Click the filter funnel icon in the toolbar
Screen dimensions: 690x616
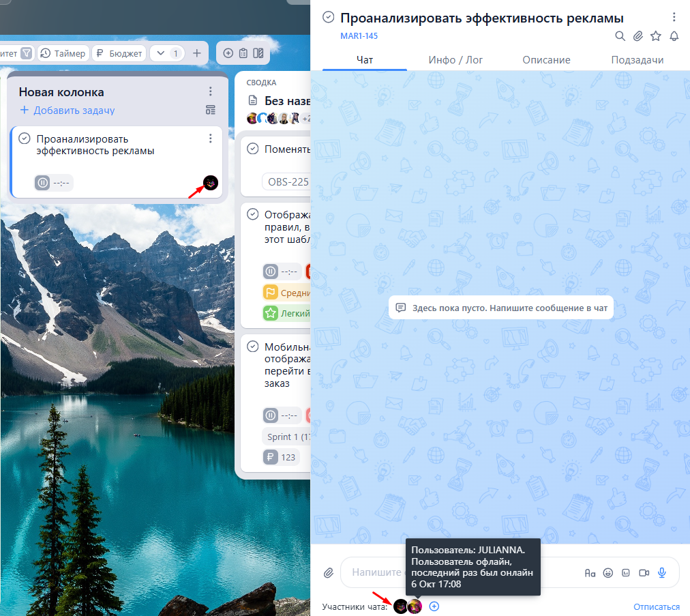click(x=27, y=53)
